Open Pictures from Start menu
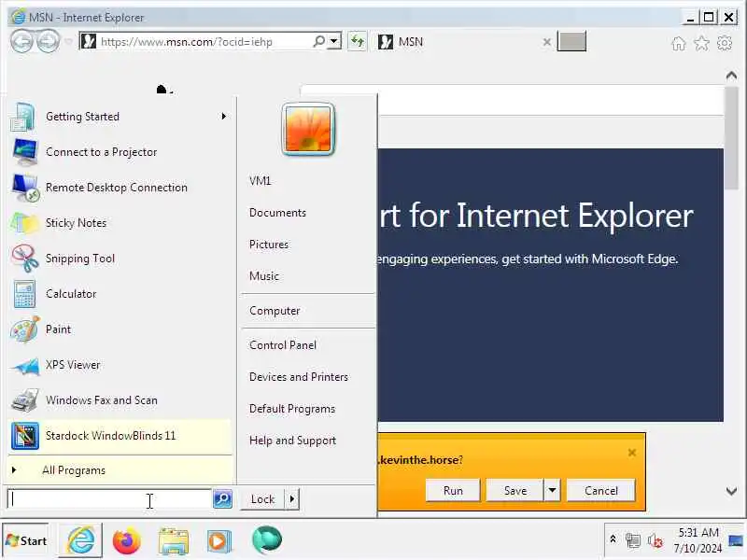Image resolution: width=747 pixels, height=560 pixels. point(269,245)
